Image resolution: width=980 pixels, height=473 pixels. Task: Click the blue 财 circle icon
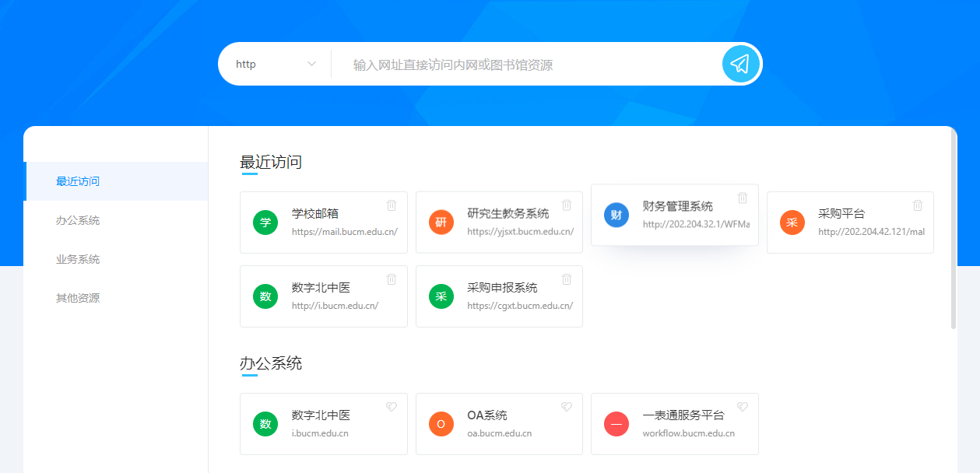pos(616,215)
